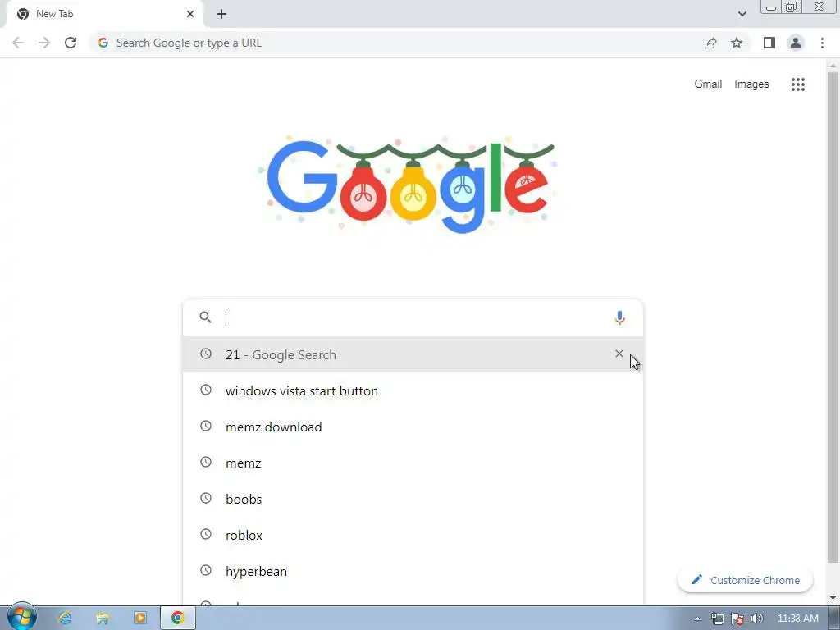Image resolution: width=840 pixels, height=630 pixels.
Task: Open the Windows Start button
Action: click(x=21, y=617)
